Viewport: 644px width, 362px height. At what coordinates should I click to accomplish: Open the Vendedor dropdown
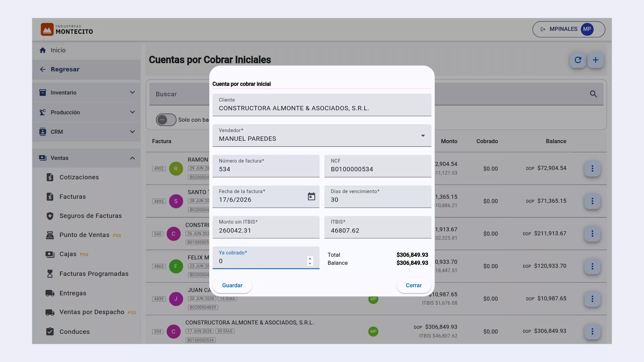click(x=322, y=135)
